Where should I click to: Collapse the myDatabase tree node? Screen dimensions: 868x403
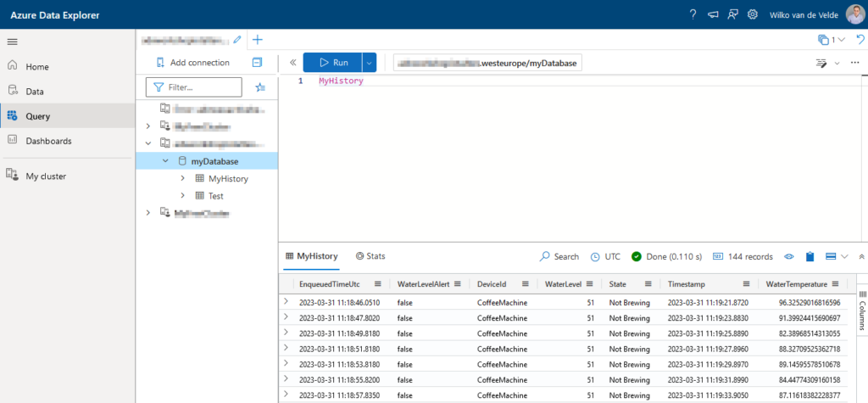click(165, 161)
